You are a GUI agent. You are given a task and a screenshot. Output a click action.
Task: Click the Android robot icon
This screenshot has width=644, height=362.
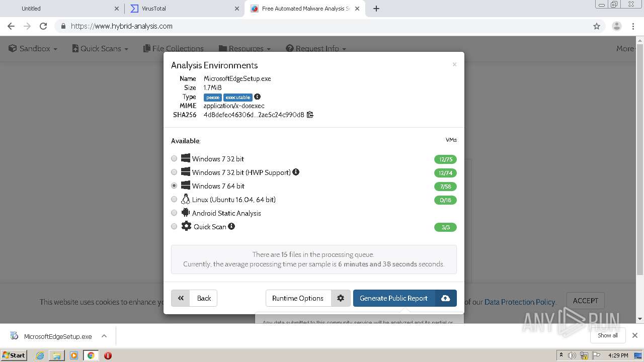click(x=186, y=213)
